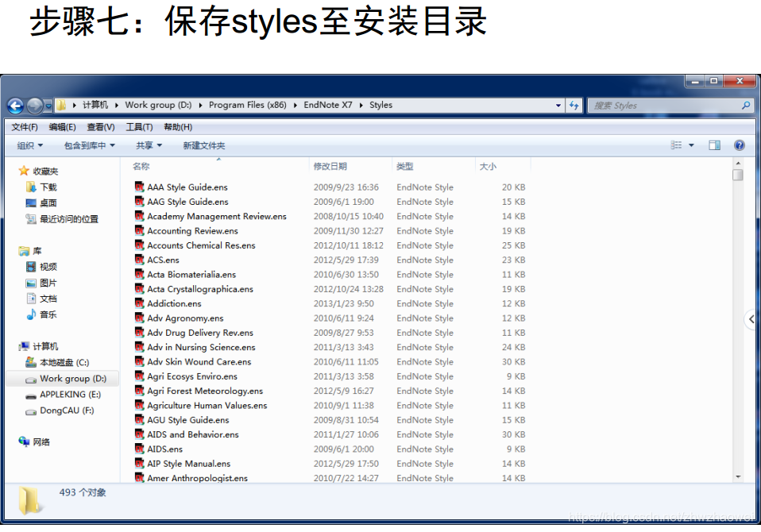Expand the 组织 dropdown
761x532 pixels.
[x=30, y=145]
